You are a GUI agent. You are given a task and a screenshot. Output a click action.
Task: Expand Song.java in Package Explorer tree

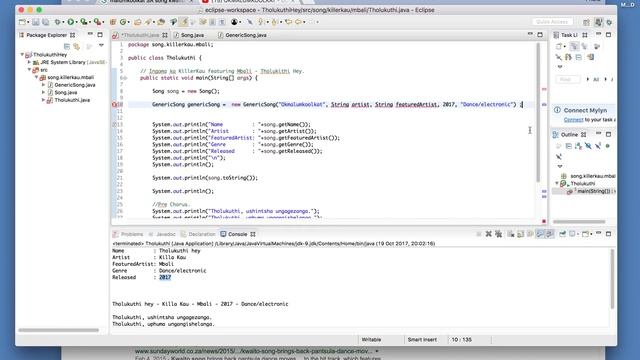[x=44, y=92]
